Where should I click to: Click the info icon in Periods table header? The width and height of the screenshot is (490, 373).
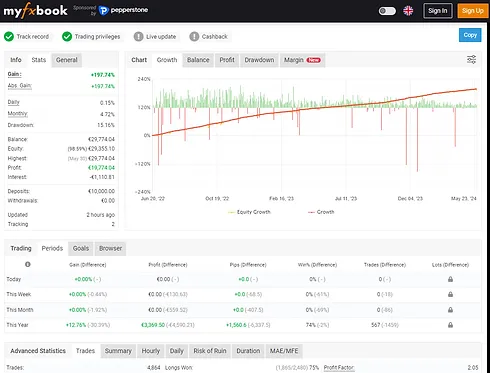[x=28, y=264]
